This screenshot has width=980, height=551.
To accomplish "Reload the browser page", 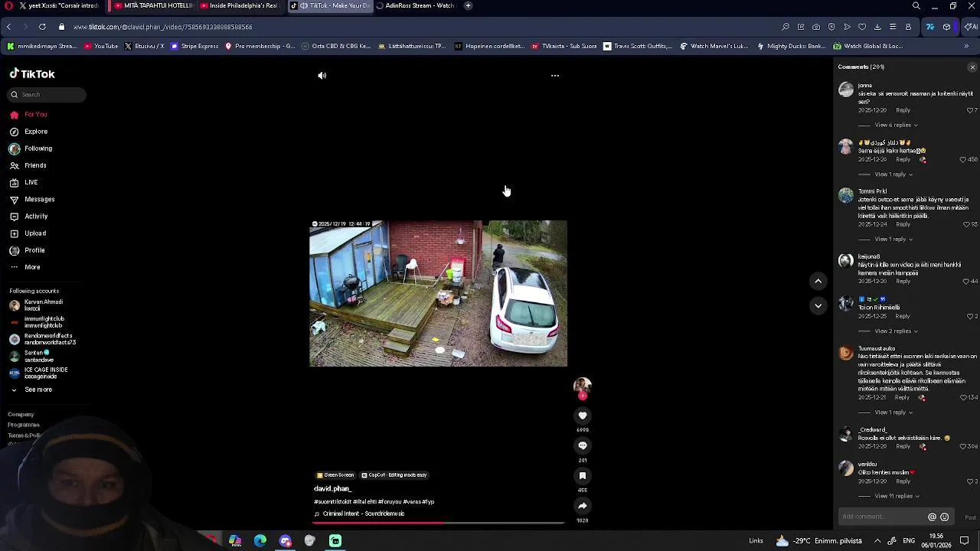I will pyautogui.click(x=42, y=27).
